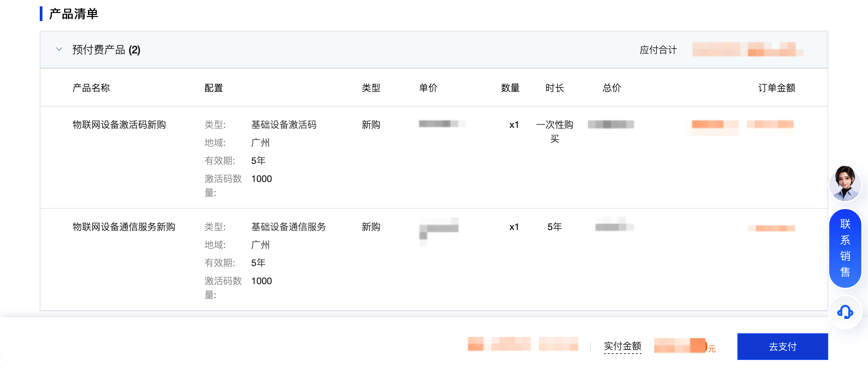Click the customer service avatar icon
This screenshot has height=376, width=868.
(x=845, y=183)
